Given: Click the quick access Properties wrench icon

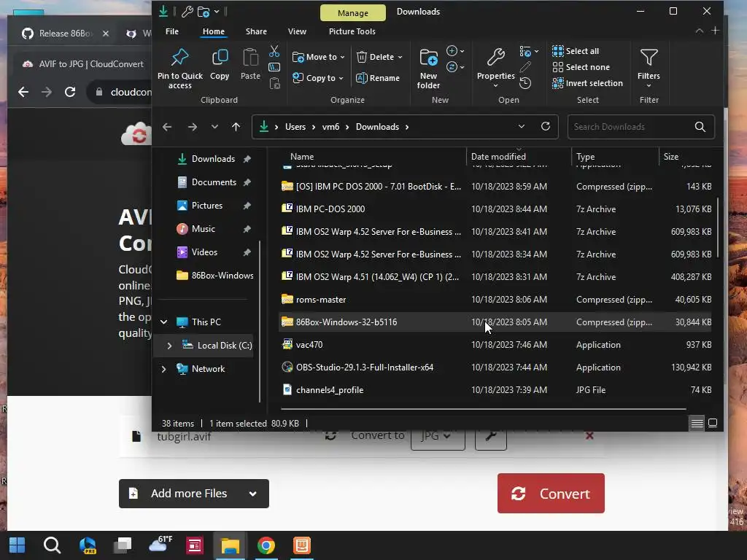Looking at the screenshot, I should (x=187, y=12).
